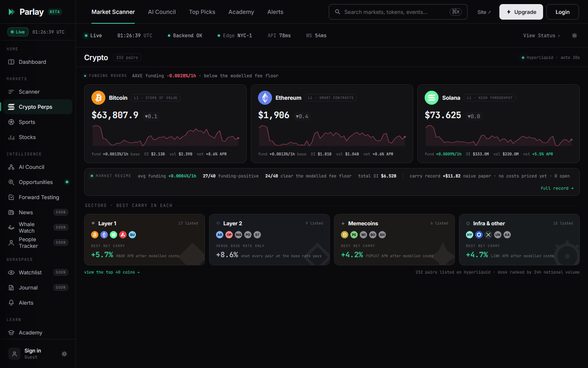
Task: Click the Chainlink icon in Infra & other
Action: 479,235
